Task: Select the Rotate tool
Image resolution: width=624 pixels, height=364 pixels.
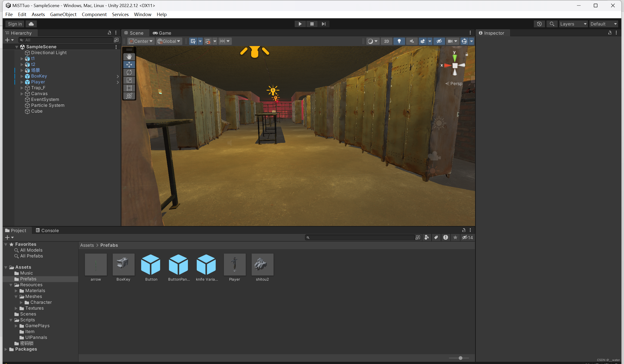Action: [129, 72]
